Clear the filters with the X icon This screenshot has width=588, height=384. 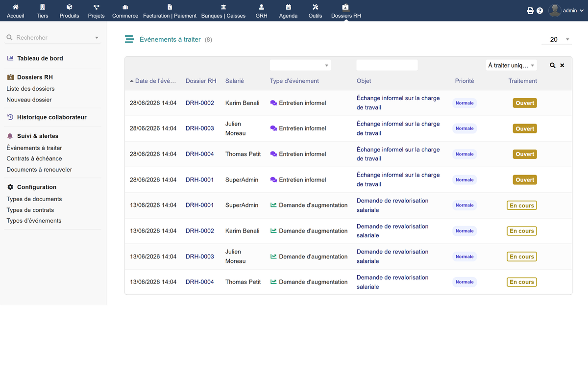[562, 65]
